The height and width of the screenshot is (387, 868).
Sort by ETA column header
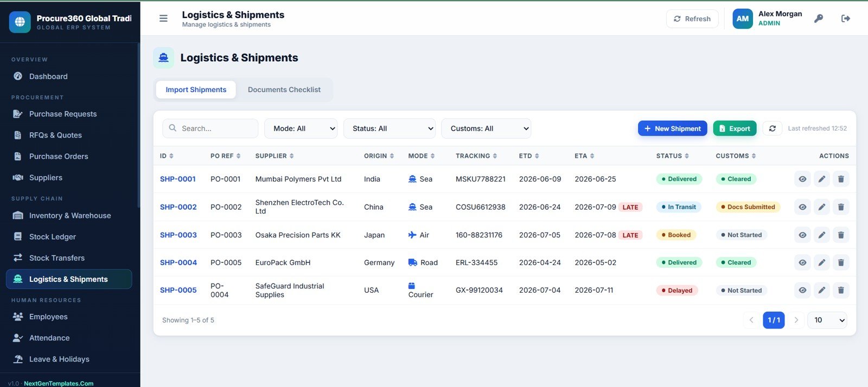coord(584,156)
